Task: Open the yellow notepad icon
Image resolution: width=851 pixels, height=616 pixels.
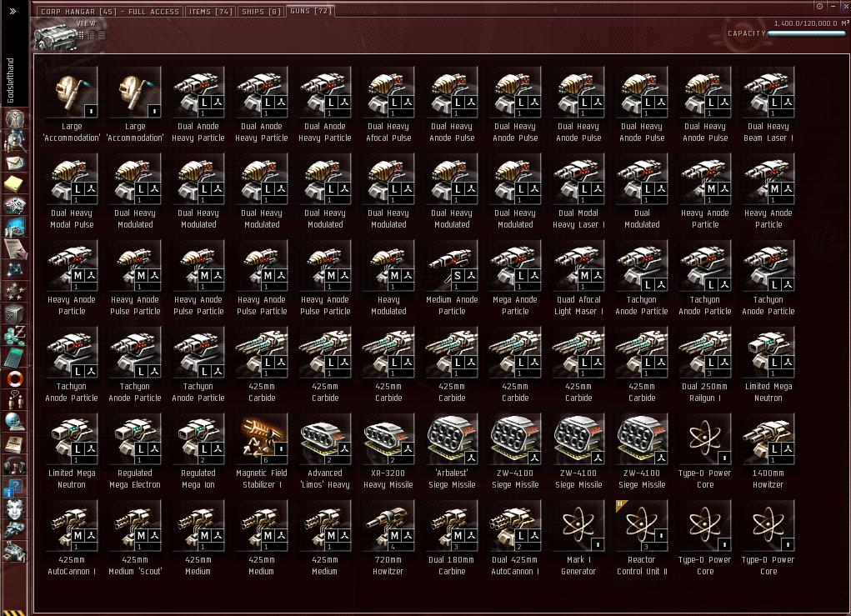Action: point(15,184)
